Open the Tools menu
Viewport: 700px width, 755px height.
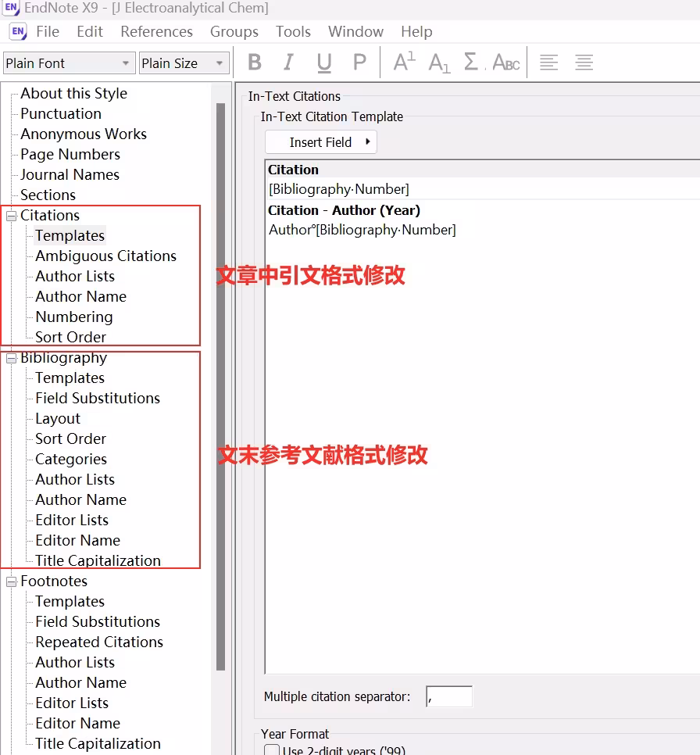(x=293, y=32)
